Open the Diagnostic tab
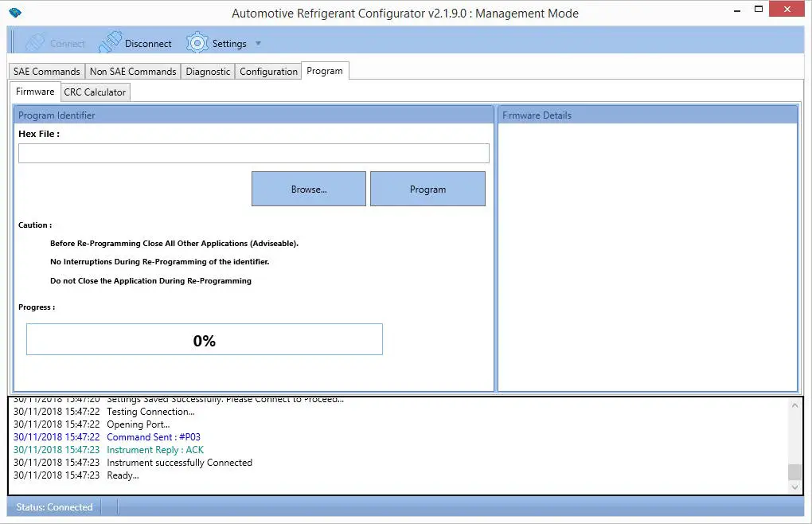The height and width of the screenshot is (524, 812). pyautogui.click(x=208, y=72)
